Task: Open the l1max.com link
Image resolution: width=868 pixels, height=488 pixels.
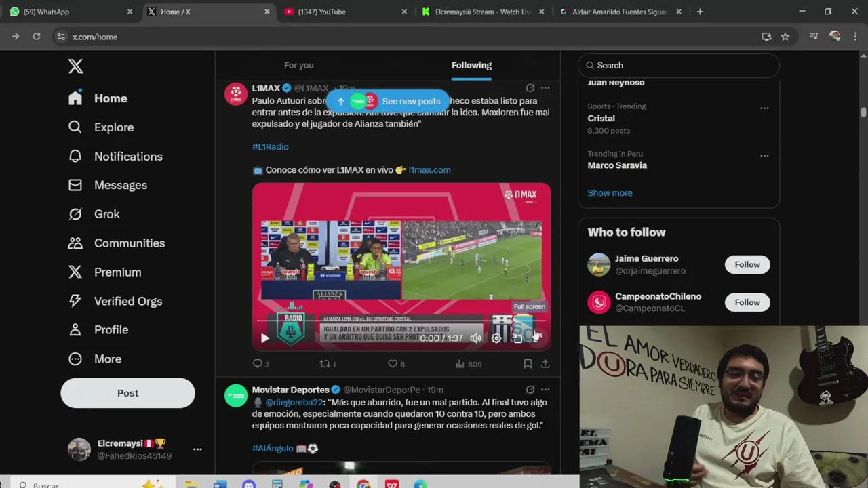Action: click(429, 170)
